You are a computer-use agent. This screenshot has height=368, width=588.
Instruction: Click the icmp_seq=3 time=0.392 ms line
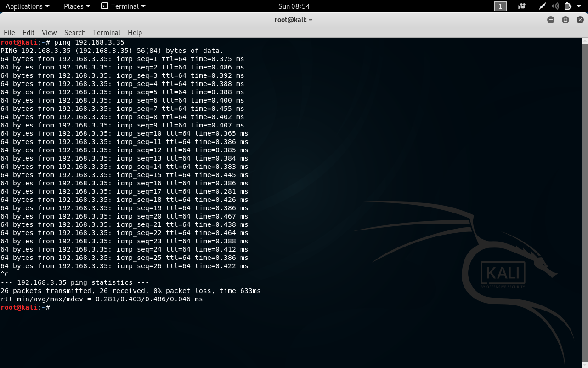122,75
